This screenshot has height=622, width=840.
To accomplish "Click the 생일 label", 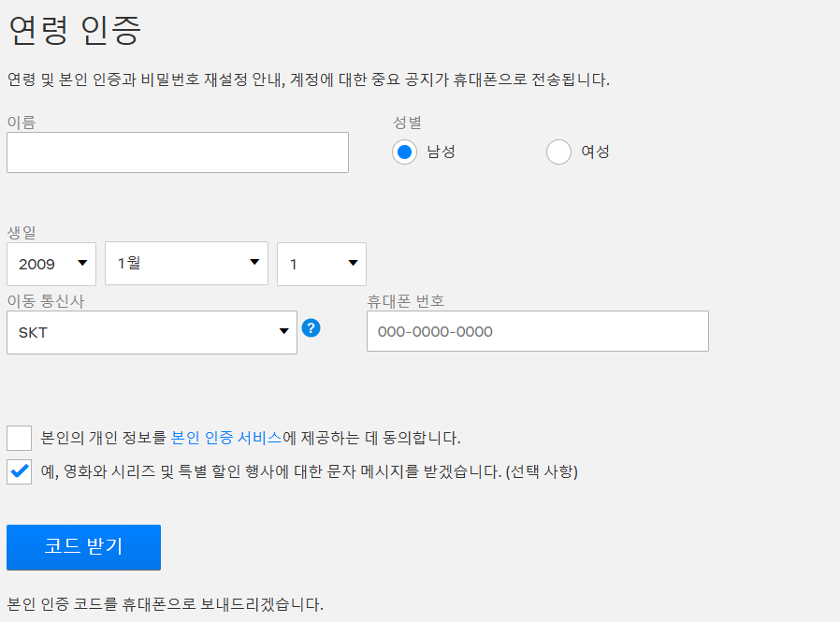I will pyautogui.click(x=22, y=233).
